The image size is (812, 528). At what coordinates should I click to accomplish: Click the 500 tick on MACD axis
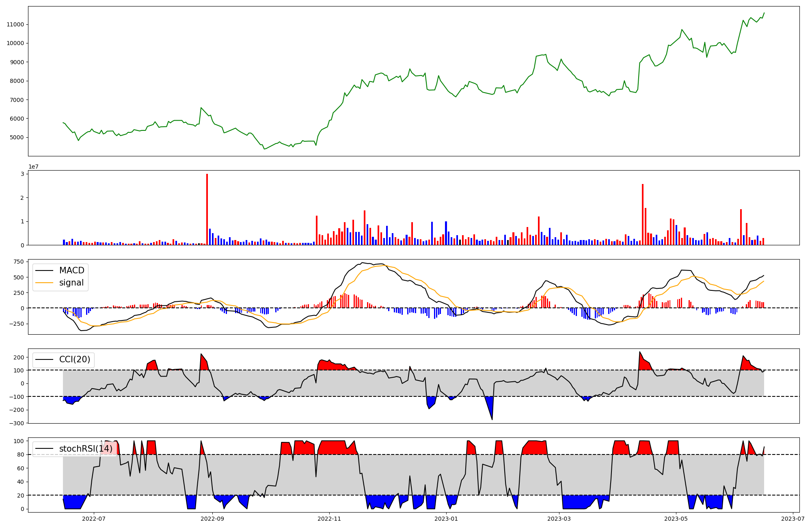(19, 277)
